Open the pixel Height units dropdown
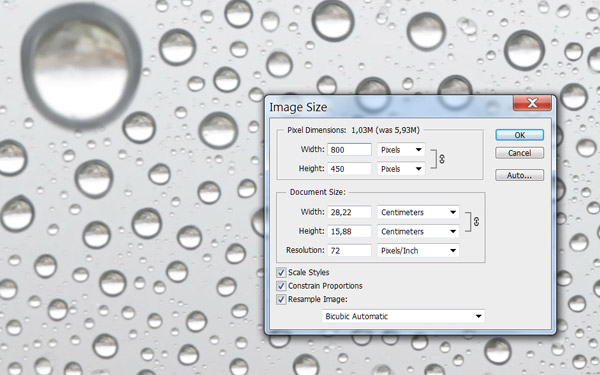The width and height of the screenshot is (600, 375). [x=401, y=169]
